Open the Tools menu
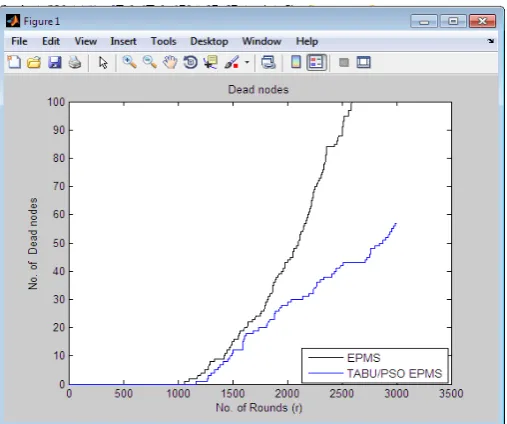Screen dimensions: 507x424 pyautogui.click(x=163, y=41)
